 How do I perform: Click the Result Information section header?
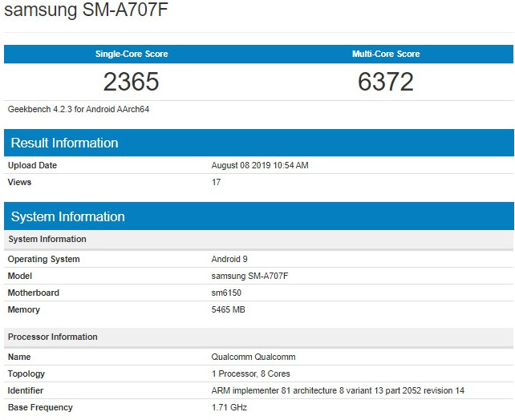click(259, 143)
